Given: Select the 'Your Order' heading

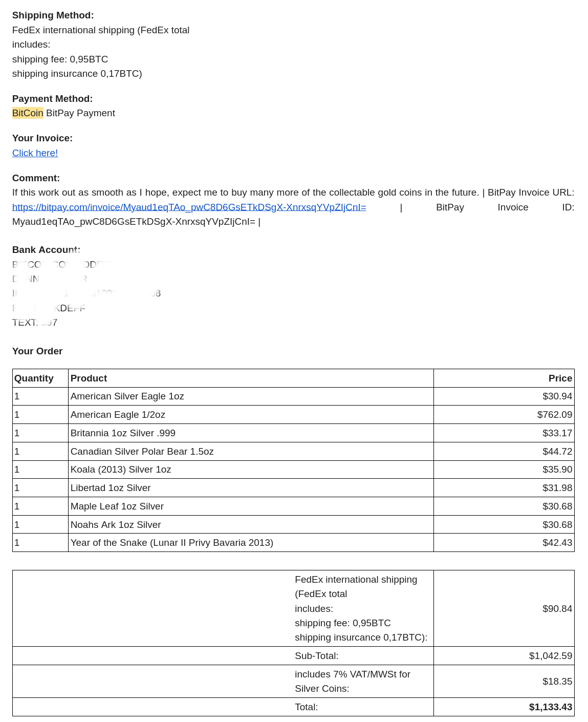Looking at the screenshot, I should 37,351.
